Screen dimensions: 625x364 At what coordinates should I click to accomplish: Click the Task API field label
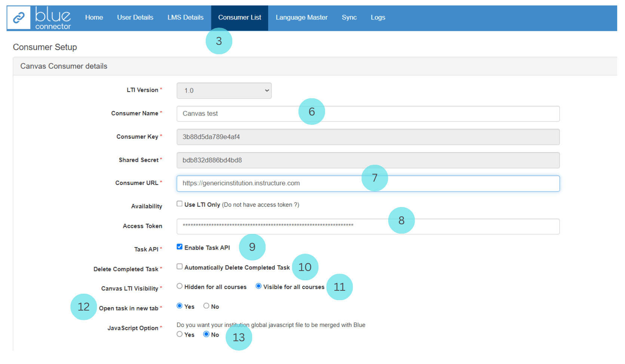[x=146, y=249]
